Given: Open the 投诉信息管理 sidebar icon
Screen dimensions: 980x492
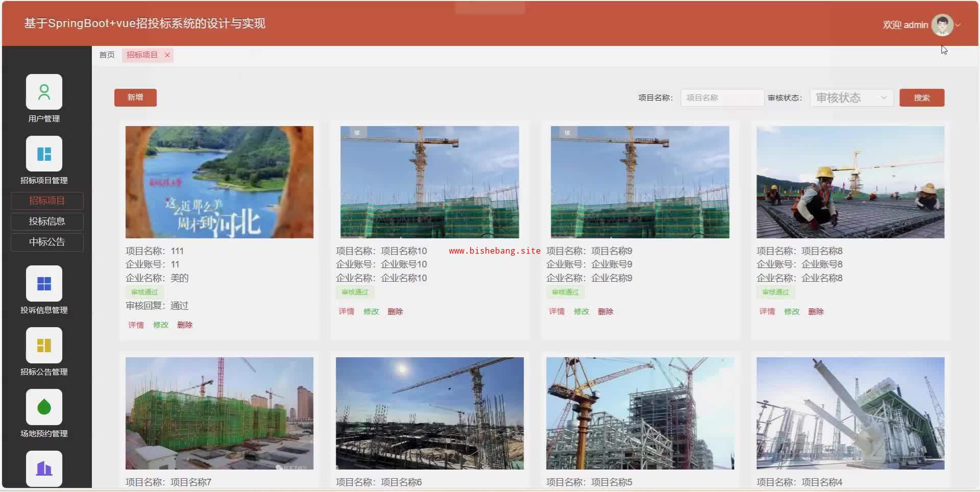Looking at the screenshot, I should click(44, 283).
